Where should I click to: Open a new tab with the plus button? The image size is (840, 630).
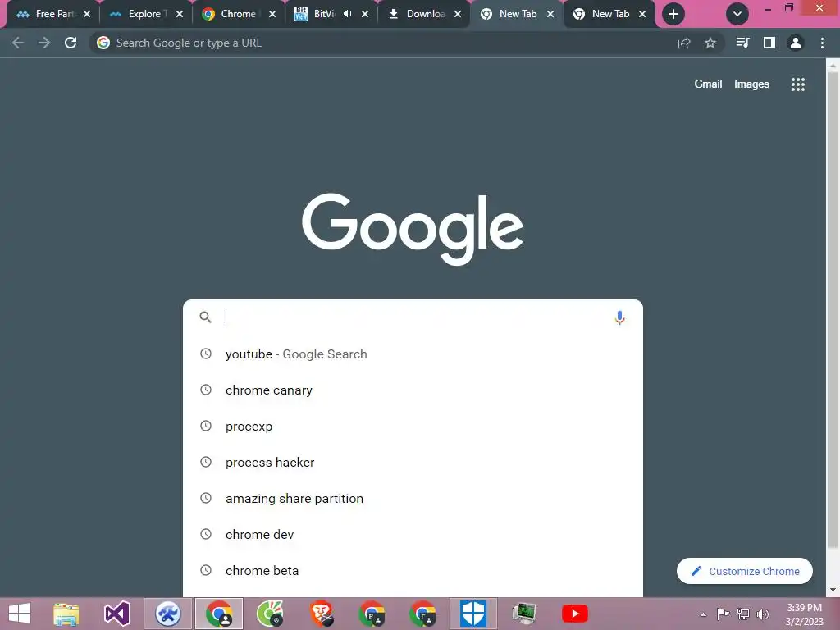[x=673, y=14]
